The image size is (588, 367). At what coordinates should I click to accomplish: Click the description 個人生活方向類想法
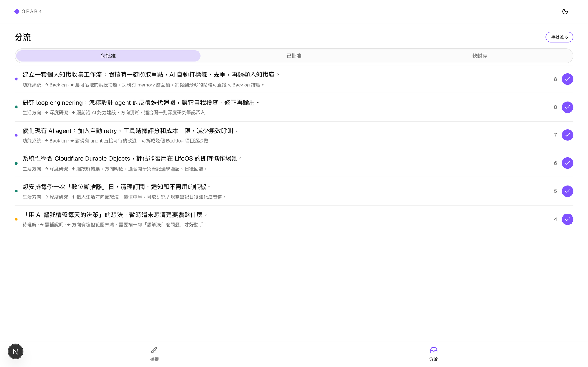[124, 197]
